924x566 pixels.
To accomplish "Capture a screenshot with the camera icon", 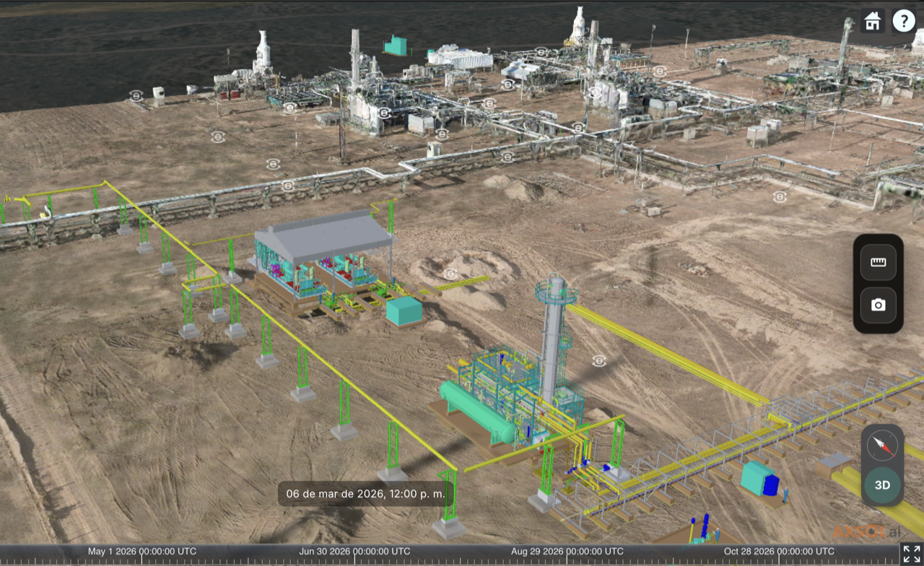I will coord(877,305).
